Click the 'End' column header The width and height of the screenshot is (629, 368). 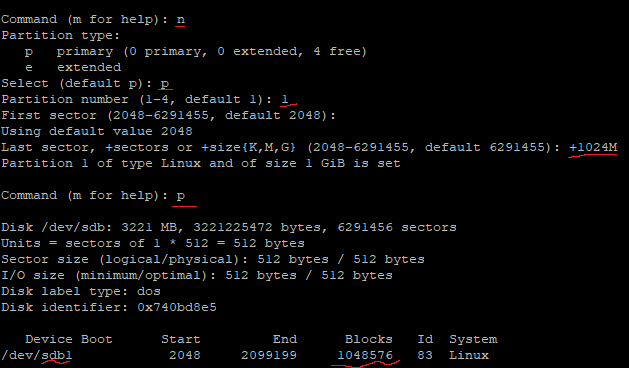285,340
